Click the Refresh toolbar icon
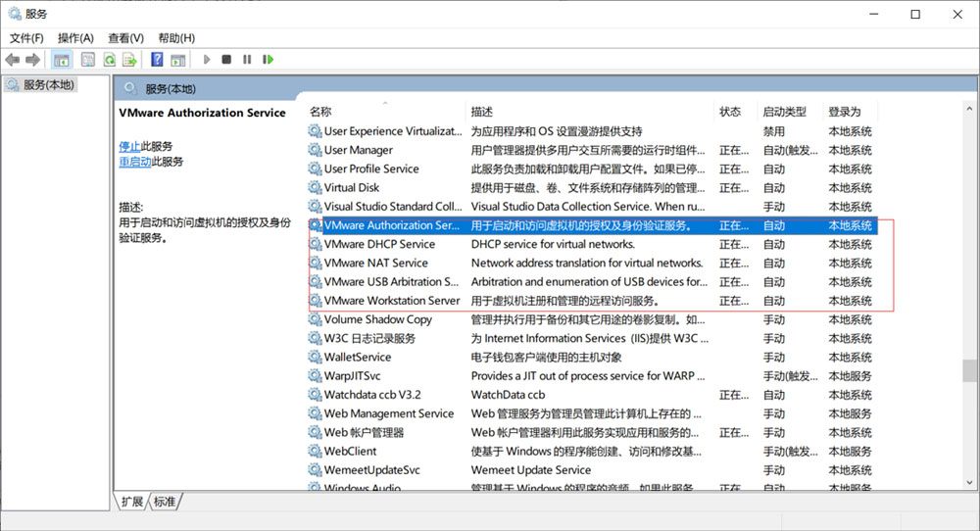This screenshot has height=531, width=980. pos(110,60)
